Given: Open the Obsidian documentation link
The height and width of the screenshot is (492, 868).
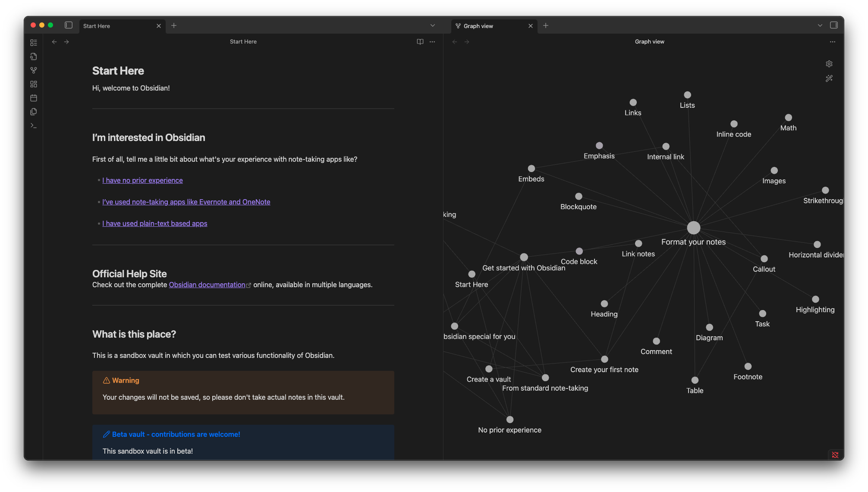Looking at the screenshot, I should tap(207, 285).
